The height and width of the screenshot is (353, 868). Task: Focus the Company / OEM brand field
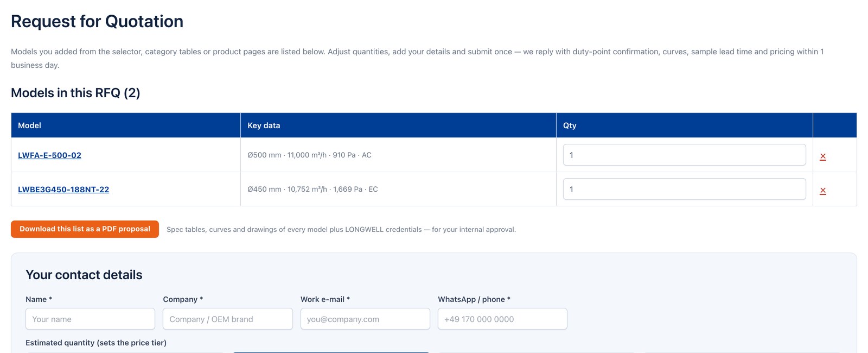(x=228, y=319)
